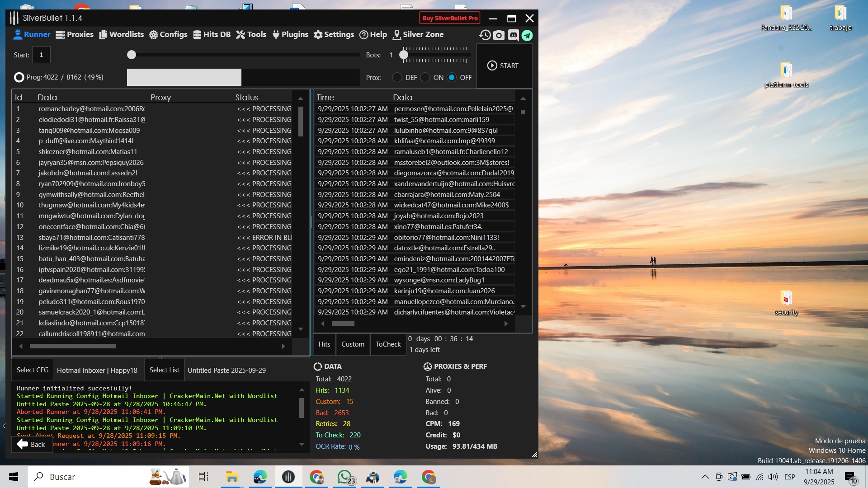Select the OFF proxy radio option
The width and height of the screenshot is (868, 488).
click(452, 77)
